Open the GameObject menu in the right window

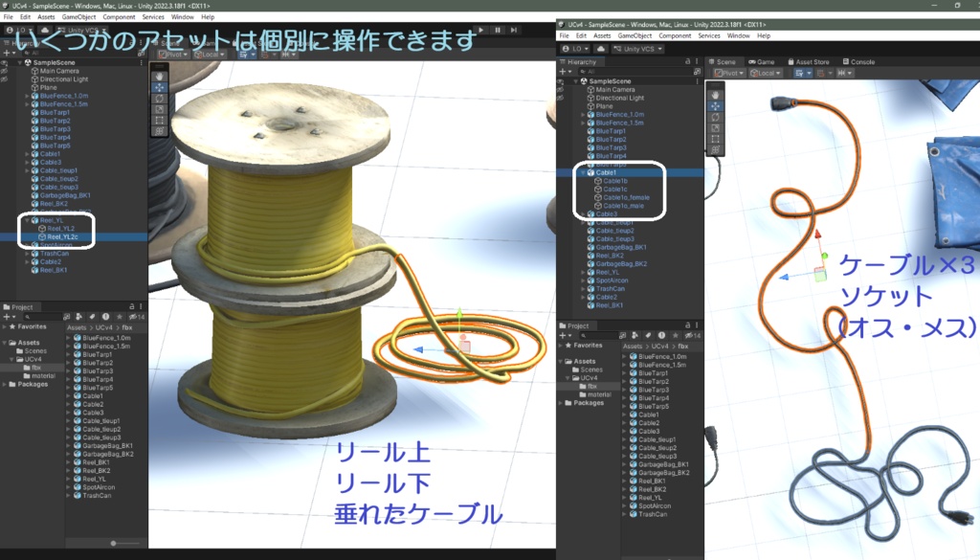635,36
